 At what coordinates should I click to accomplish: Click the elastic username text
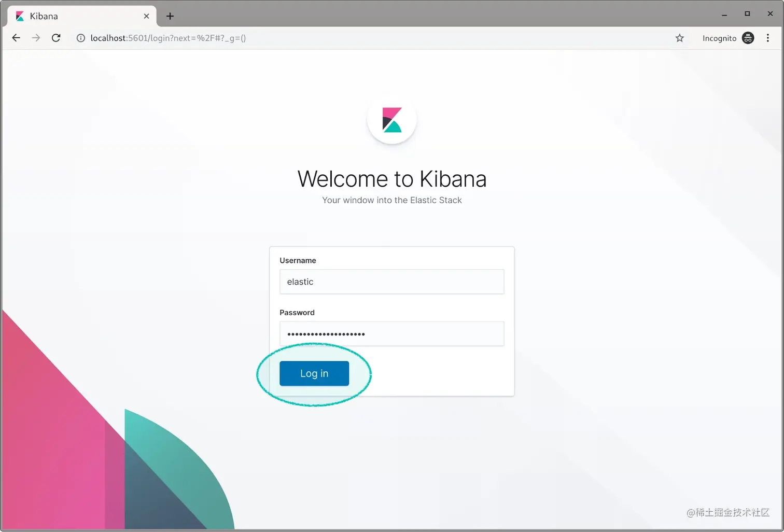pyautogui.click(x=301, y=282)
